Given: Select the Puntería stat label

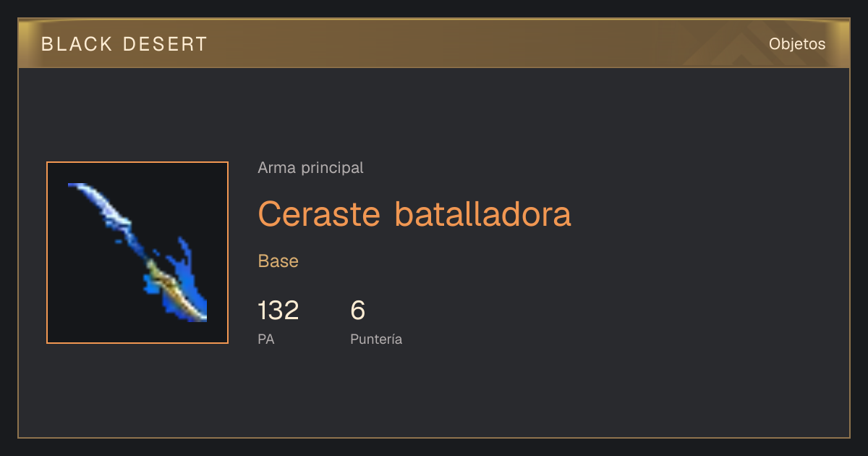Looking at the screenshot, I should coord(376,339).
